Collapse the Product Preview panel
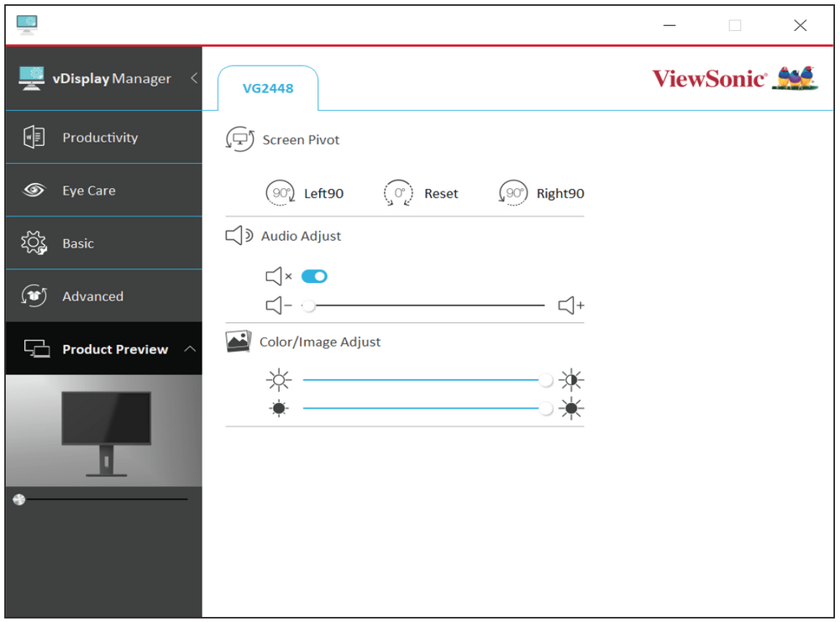The width and height of the screenshot is (840, 622). pyautogui.click(x=190, y=349)
